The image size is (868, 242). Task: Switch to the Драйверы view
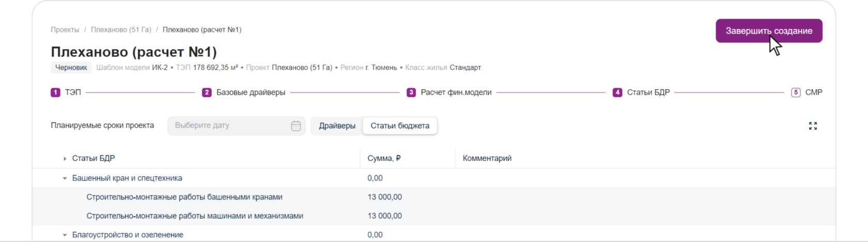pos(337,126)
